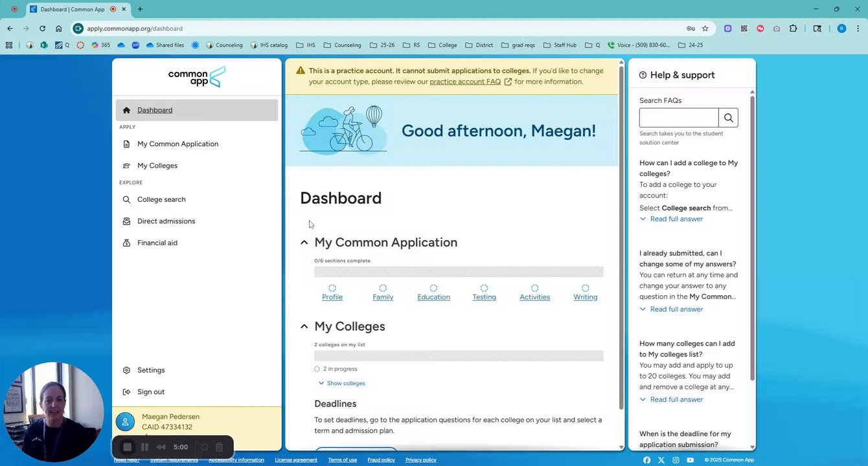Open Common App Instagram icon
This screenshot has width=868, height=466.
coord(676,460)
